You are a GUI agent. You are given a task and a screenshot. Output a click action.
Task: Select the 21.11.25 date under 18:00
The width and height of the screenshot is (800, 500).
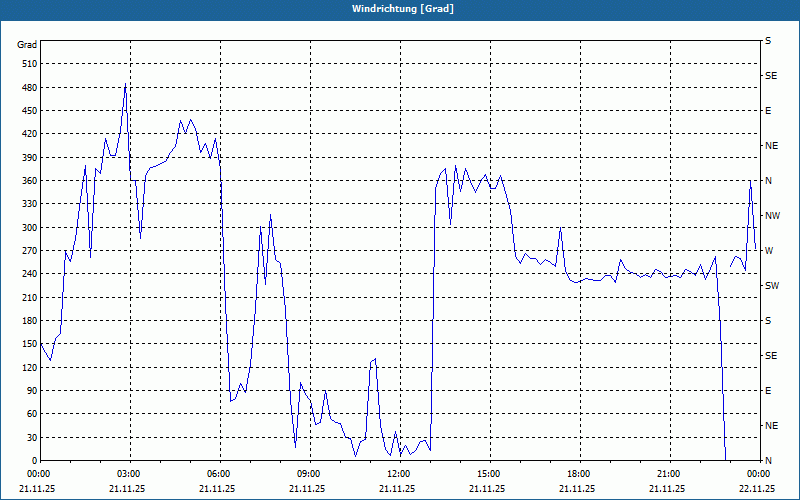coord(577,488)
